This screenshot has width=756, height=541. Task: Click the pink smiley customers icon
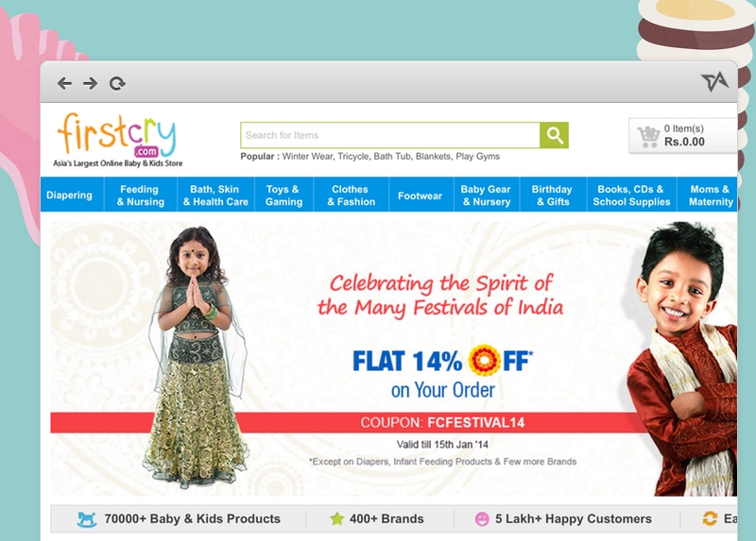click(x=482, y=519)
